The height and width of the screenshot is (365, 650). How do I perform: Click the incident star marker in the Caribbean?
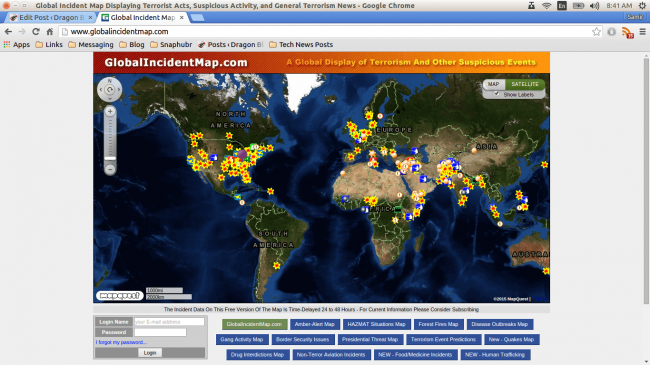click(x=270, y=191)
